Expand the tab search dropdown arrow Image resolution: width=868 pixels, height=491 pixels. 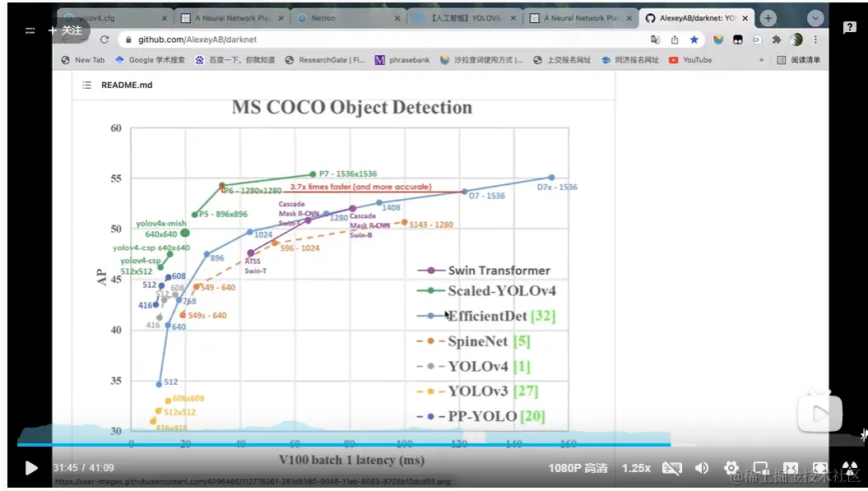click(815, 18)
